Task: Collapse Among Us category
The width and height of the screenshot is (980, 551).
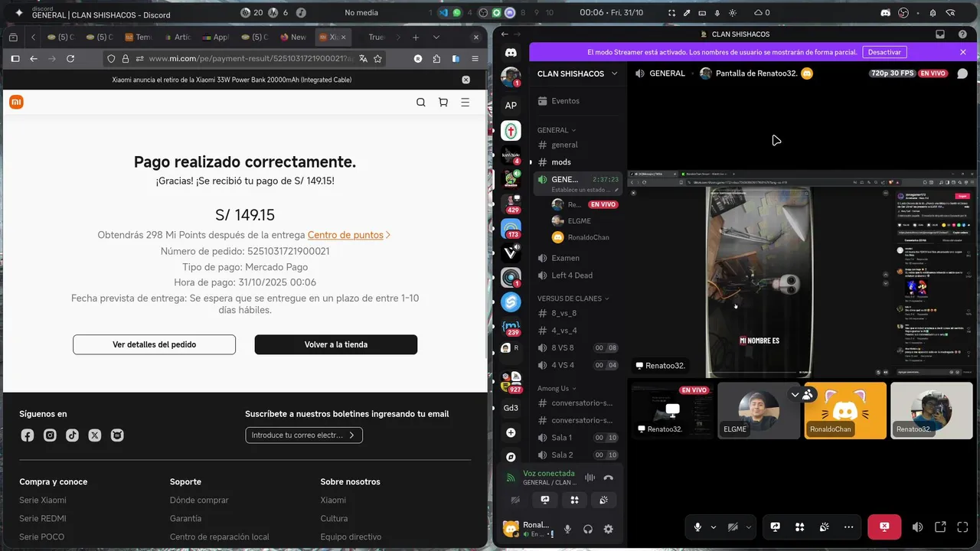Action: point(557,388)
